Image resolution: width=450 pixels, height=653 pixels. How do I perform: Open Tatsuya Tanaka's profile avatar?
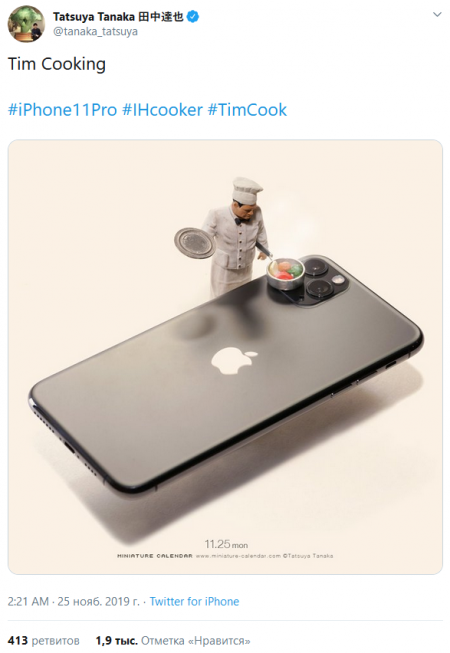[26, 24]
